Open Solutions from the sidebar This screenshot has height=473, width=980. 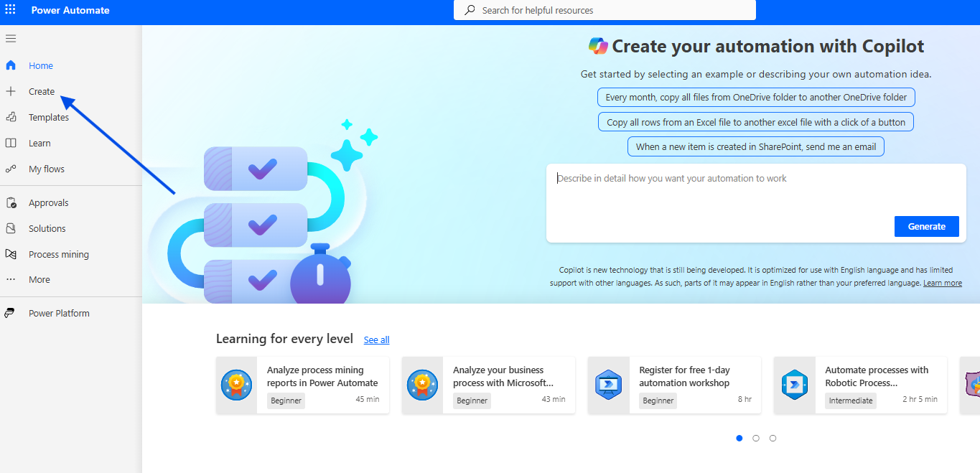click(47, 228)
